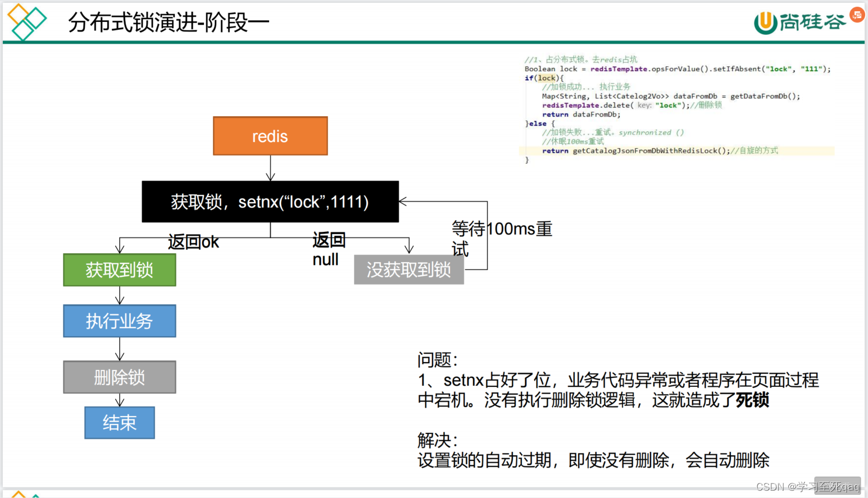Click the if(lock){ code line
Screen dimensions: 868x498
pyautogui.click(x=544, y=78)
